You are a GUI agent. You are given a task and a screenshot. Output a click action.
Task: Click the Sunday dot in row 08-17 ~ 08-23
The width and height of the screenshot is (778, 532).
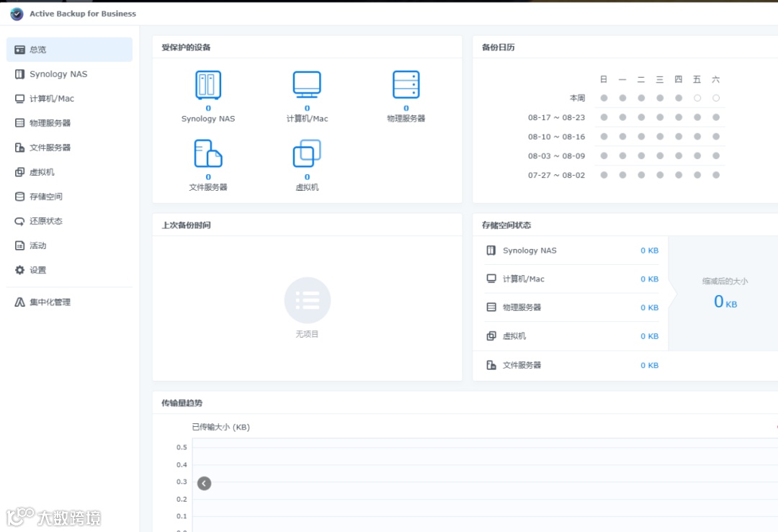coord(604,117)
